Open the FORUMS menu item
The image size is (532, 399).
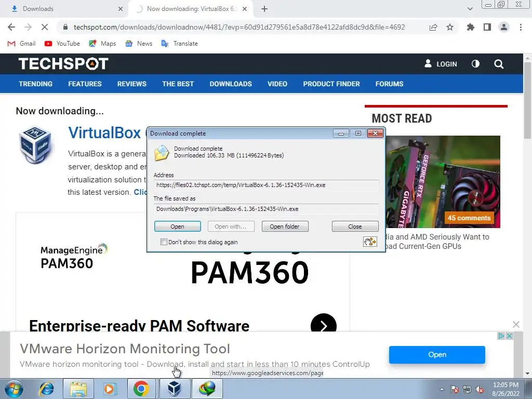coord(389,84)
